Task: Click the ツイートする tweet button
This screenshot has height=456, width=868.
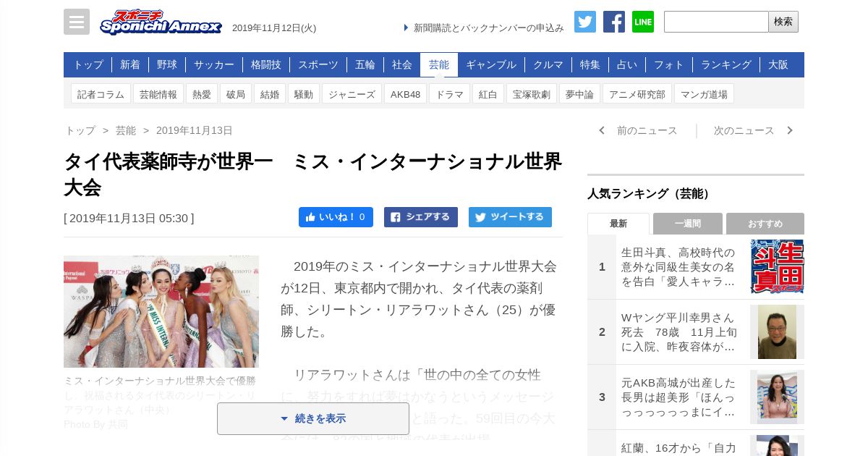Action: pyautogui.click(x=510, y=217)
